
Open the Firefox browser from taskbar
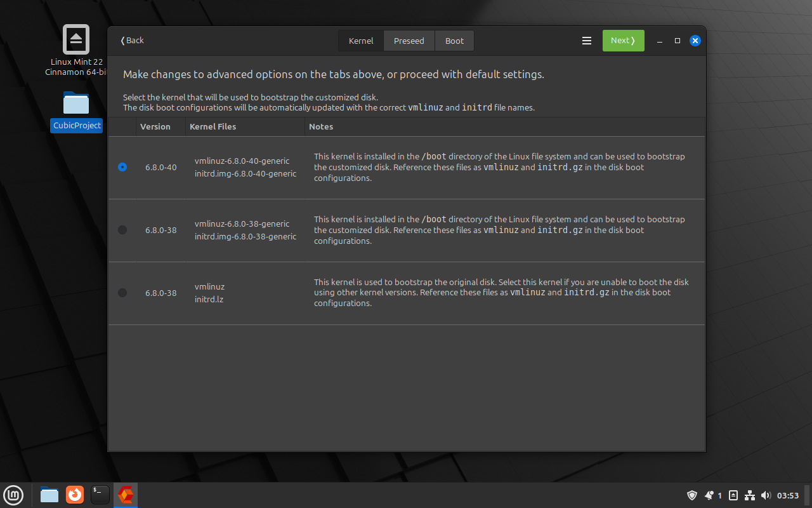coord(75,494)
